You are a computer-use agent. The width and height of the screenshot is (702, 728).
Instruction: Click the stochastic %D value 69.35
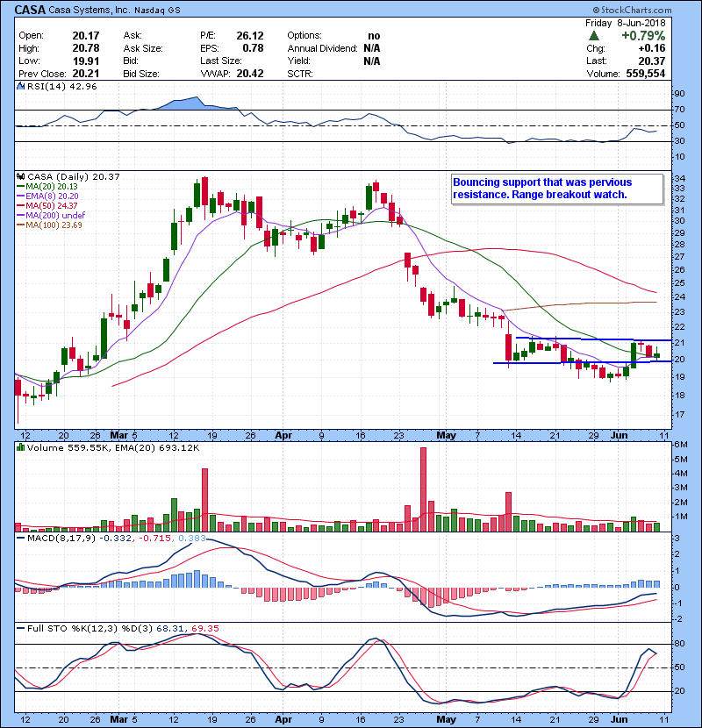[204, 629]
